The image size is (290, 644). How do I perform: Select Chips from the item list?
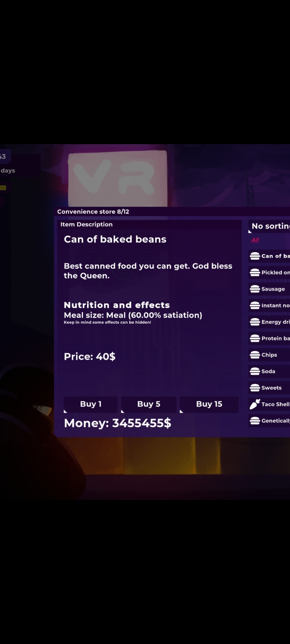(269, 355)
